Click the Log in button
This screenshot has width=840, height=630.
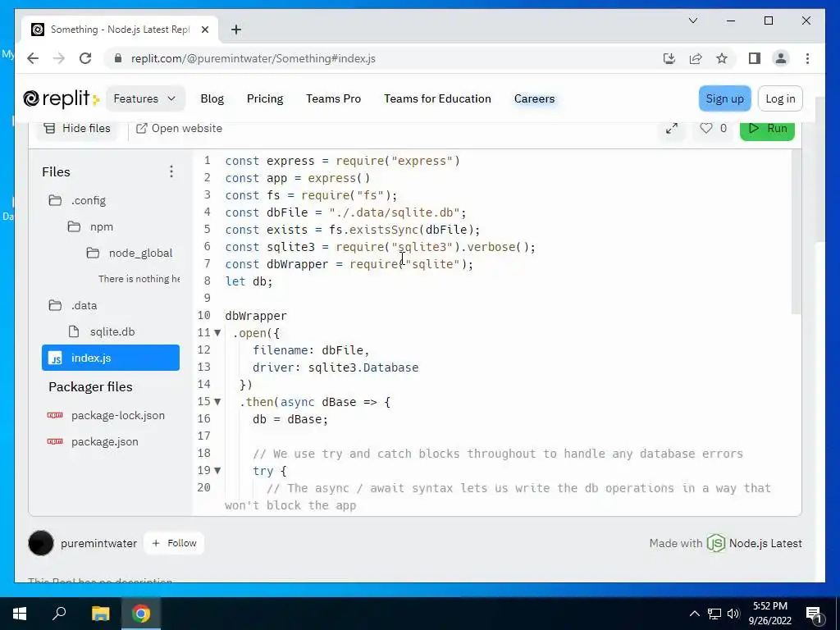(780, 98)
